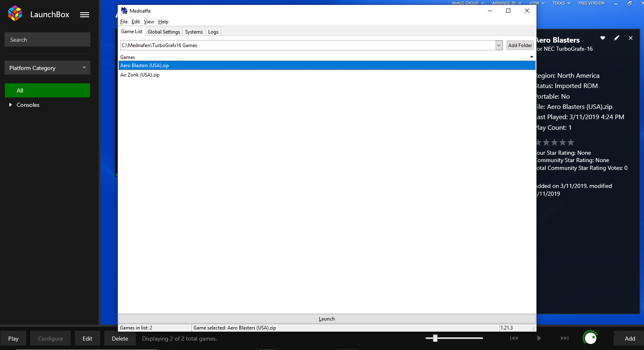The image size is (644, 350).
Task: Click 'Displaying 2 of 2 total games' text
Action: (x=180, y=339)
